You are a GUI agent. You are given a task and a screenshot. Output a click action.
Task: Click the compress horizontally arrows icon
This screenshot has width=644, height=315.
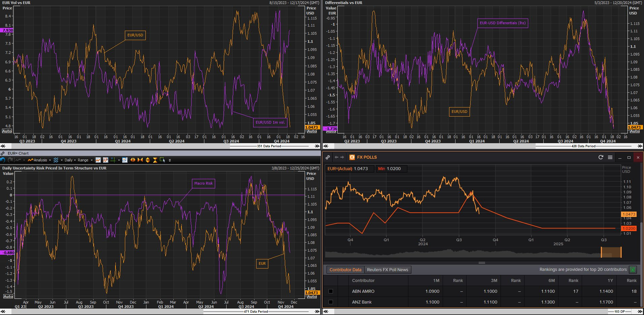point(140,160)
